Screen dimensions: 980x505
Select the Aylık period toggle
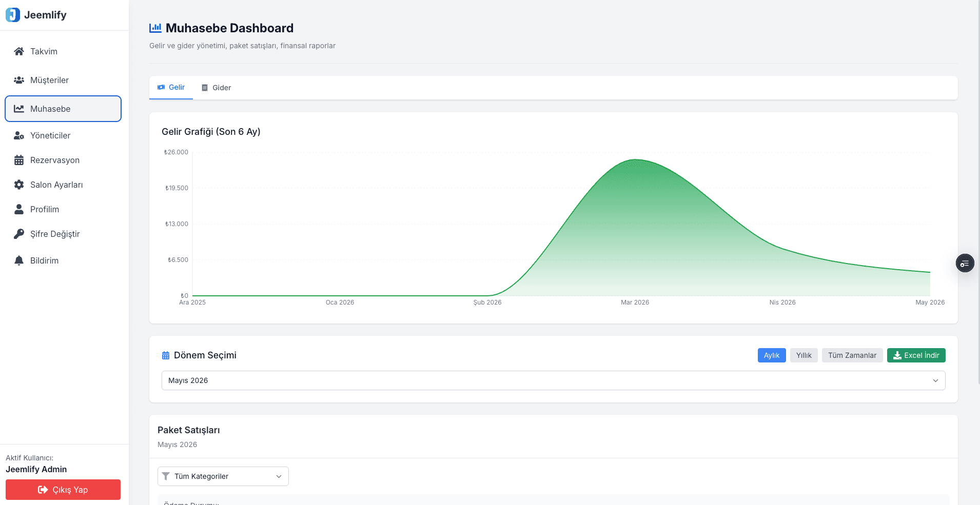pyautogui.click(x=772, y=355)
